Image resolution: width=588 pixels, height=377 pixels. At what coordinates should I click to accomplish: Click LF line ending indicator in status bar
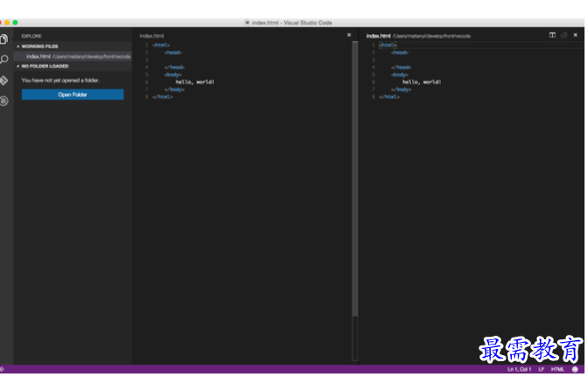point(542,369)
